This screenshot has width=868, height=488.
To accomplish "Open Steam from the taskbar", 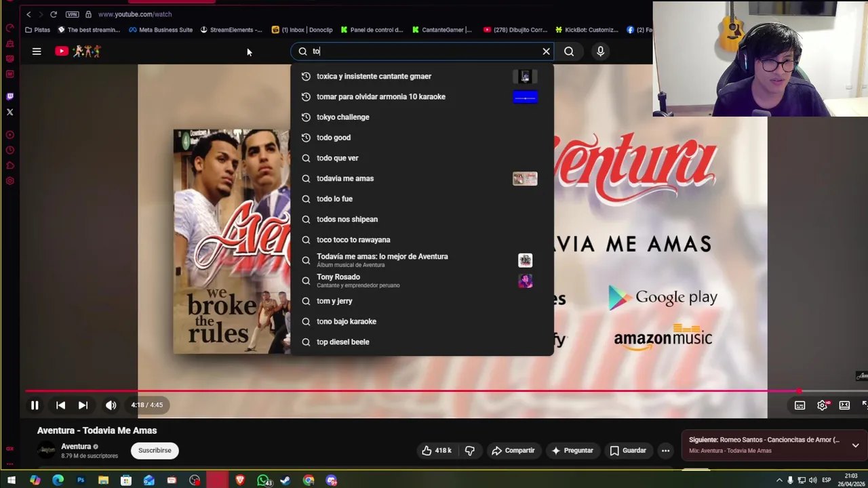I will (x=285, y=481).
